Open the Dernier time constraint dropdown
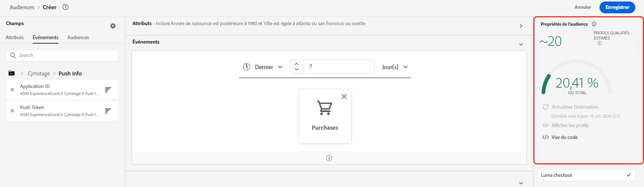Screen dimensions: 644x187 (263, 67)
